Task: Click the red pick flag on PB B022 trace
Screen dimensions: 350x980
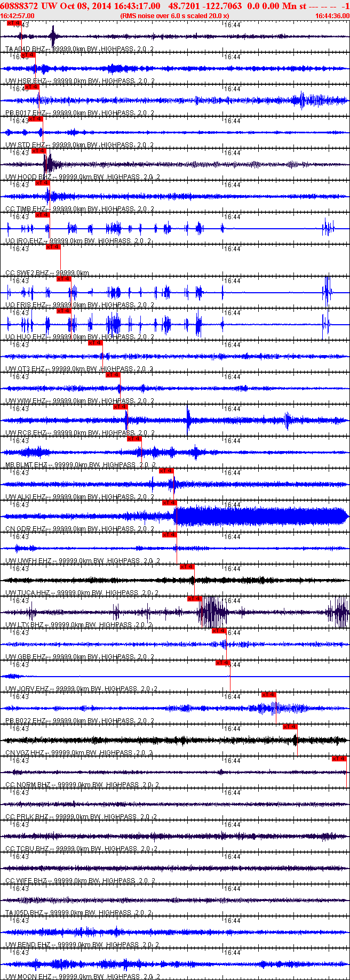Action: click(269, 695)
